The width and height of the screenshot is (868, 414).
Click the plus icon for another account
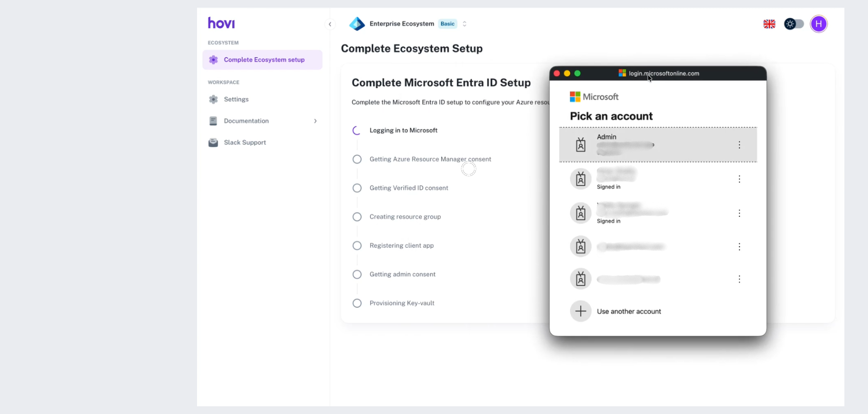(580, 311)
